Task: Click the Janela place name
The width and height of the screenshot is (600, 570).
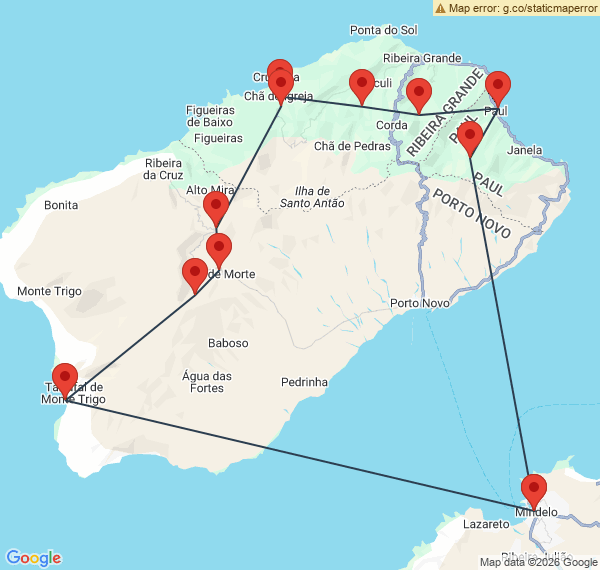Action: coord(525,151)
